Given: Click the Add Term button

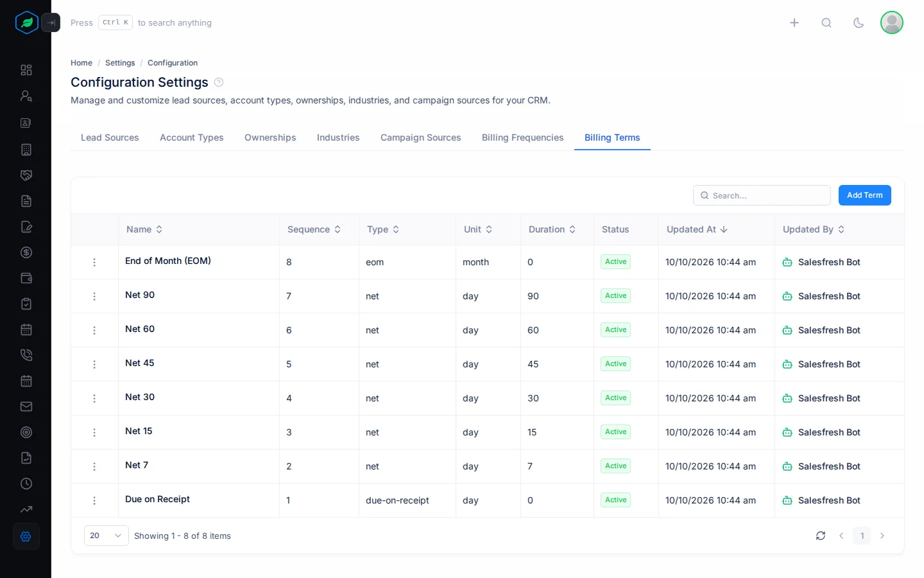Looking at the screenshot, I should [x=865, y=195].
